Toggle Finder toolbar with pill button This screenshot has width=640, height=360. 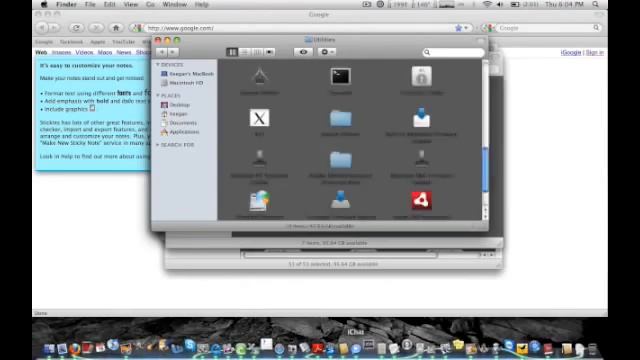[480, 40]
